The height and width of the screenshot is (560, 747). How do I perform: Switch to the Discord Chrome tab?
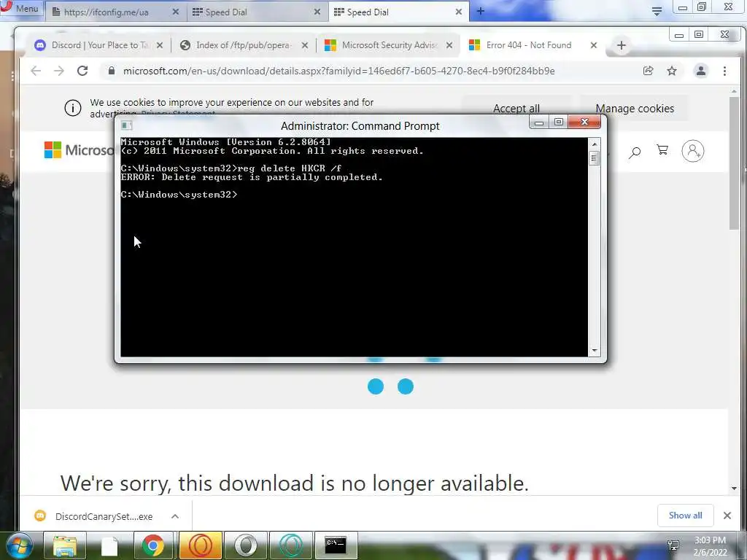pos(98,45)
